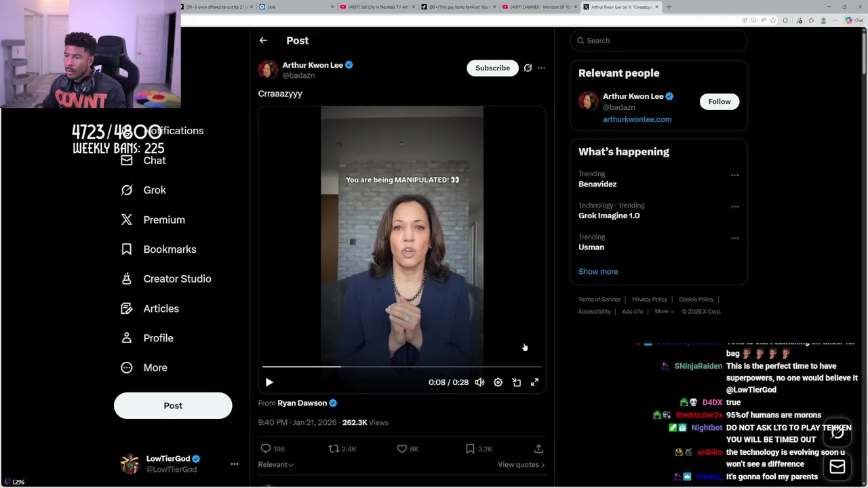
Task: Switch to 'This guy looks familiar' TikTok tab
Action: tap(459, 7)
